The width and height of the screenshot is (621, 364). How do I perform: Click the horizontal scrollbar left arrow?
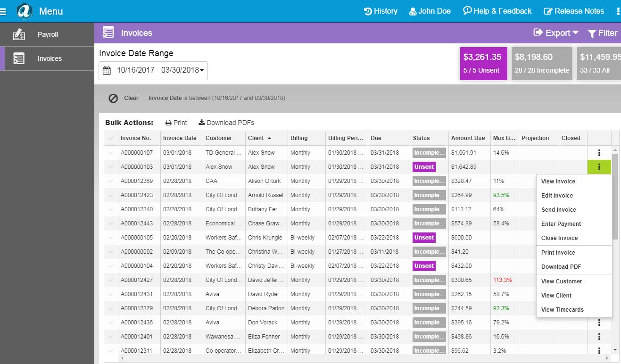[x=122, y=358]
